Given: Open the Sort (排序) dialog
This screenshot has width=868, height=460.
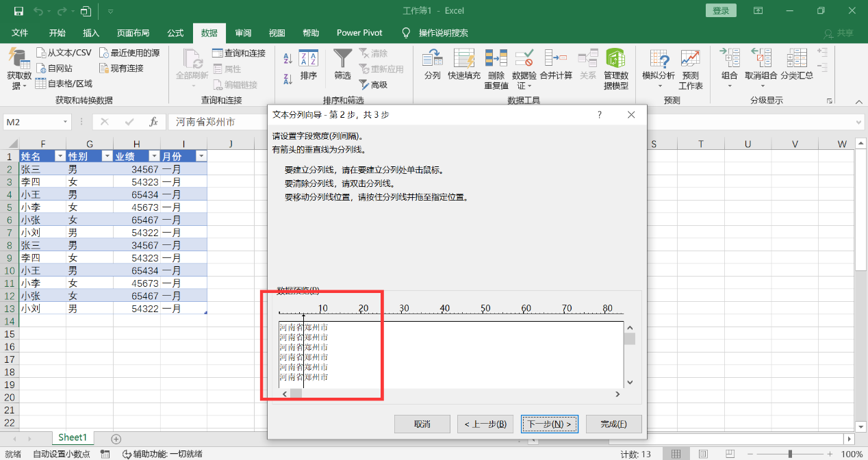Looking at the screenshot, I should point(309,65).
